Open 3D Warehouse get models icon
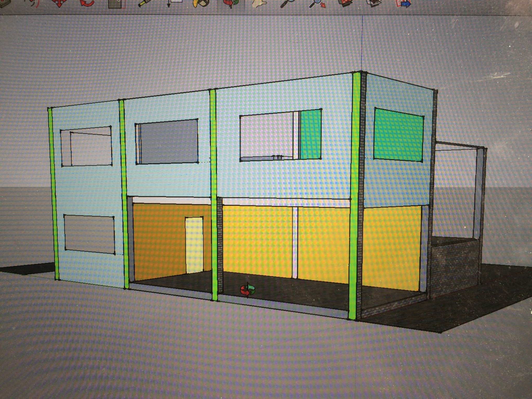The height and width of the screenshot is (399, 532). click(345, 3)
